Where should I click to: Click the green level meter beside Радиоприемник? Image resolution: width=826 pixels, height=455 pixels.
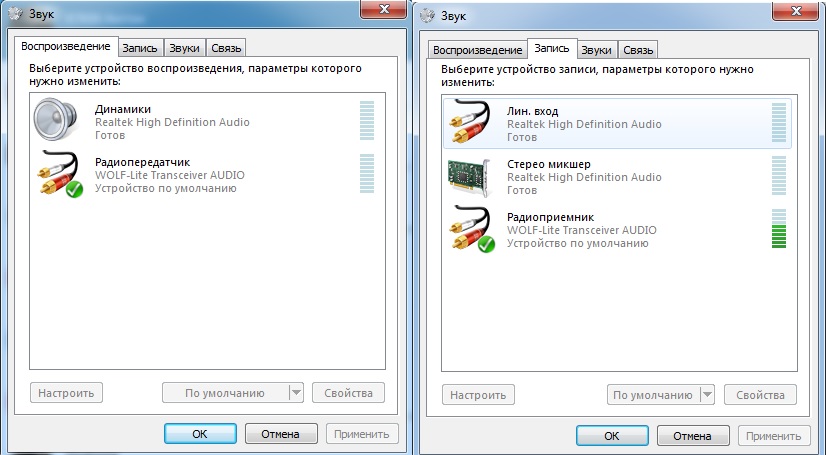point(779,229)
